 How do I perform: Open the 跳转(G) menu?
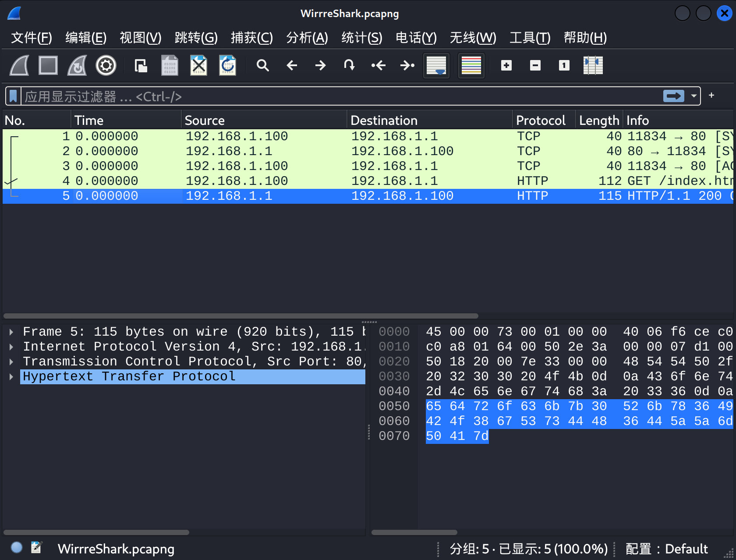pos(196,38)
